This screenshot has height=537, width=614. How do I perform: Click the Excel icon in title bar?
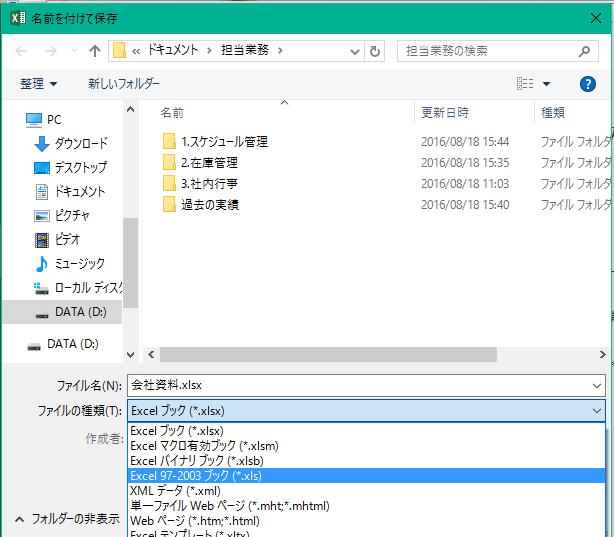(18, 18)
